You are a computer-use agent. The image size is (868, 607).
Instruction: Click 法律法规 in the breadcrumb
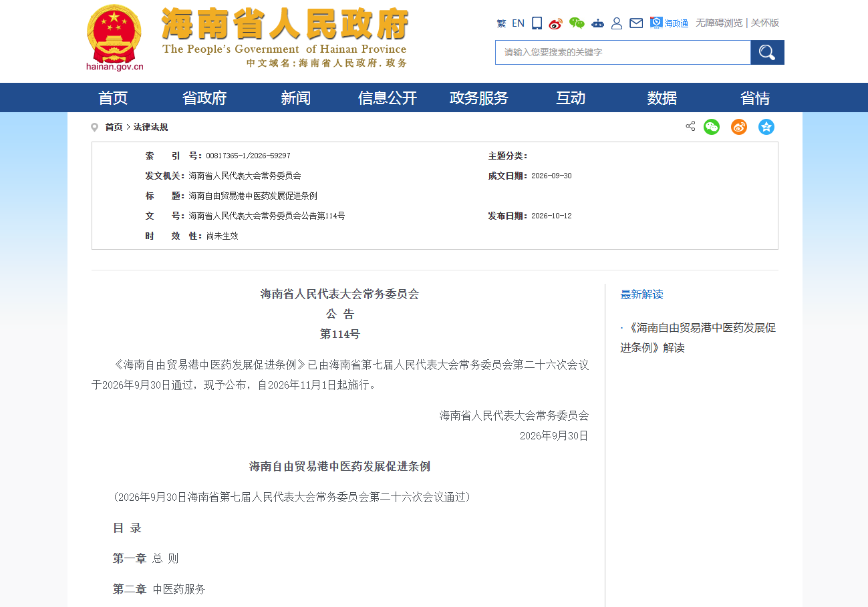pos(150,127)
